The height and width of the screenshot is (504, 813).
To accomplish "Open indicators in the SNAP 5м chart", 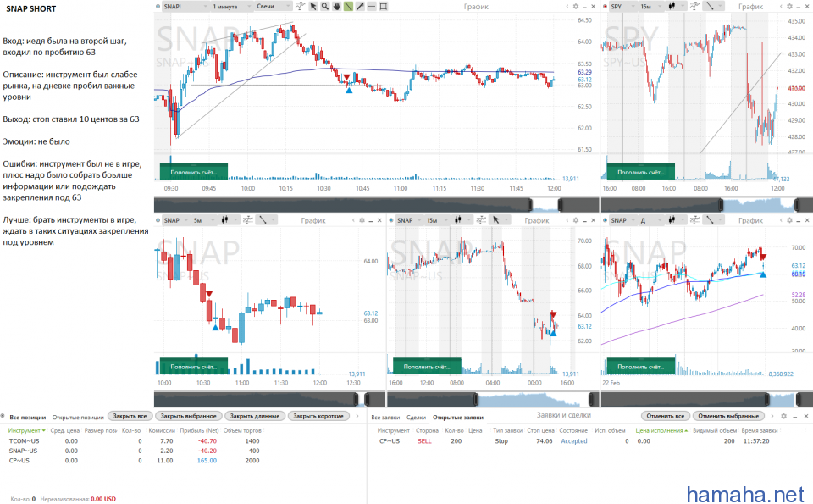I will pos(248,220).
